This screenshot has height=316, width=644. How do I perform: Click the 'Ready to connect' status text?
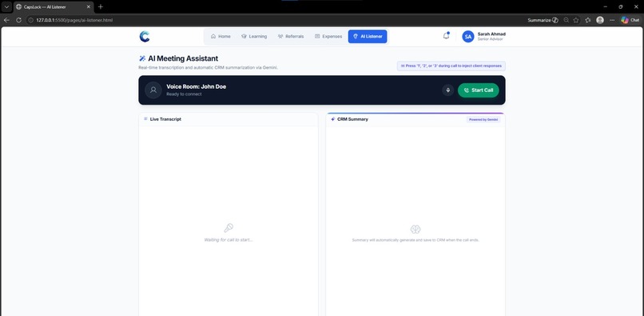(x=184, y=94)
